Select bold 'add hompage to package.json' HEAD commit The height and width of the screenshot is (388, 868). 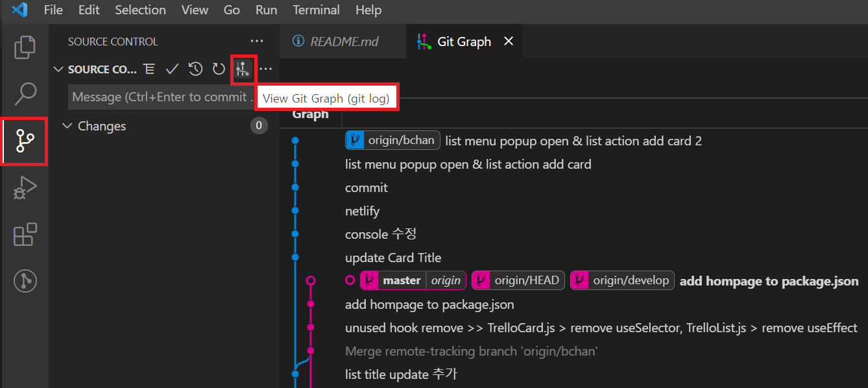click(x=769, y=281)
